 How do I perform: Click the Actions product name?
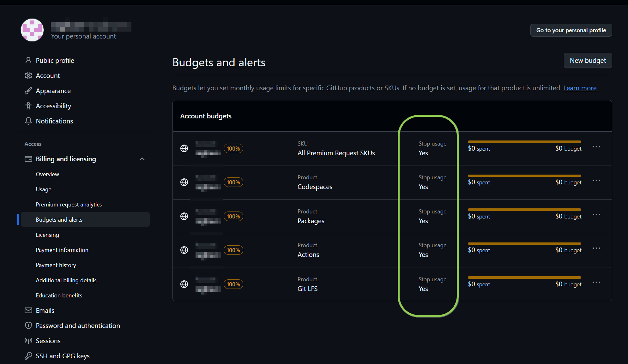[308, 255]
